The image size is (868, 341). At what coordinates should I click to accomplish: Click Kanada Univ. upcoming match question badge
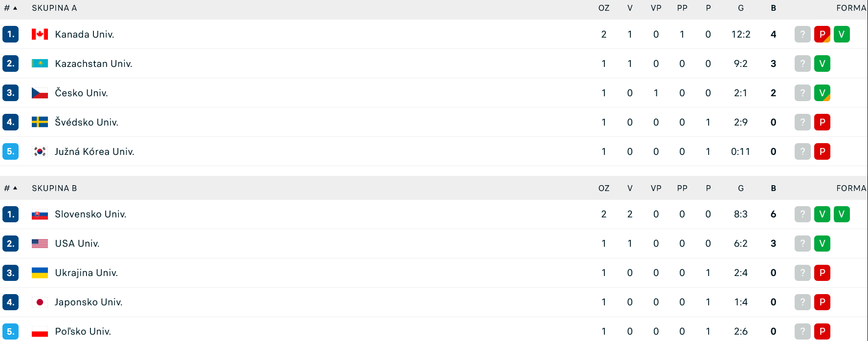802,34
